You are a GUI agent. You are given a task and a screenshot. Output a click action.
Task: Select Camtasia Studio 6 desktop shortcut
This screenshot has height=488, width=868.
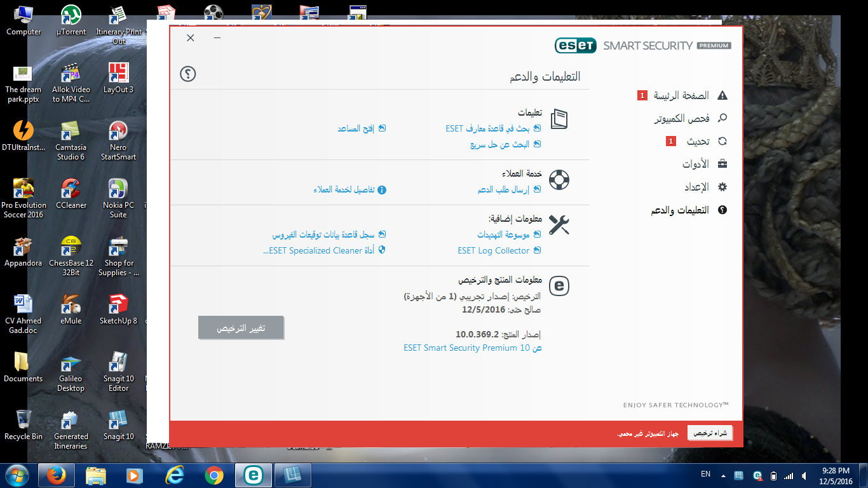71,140
